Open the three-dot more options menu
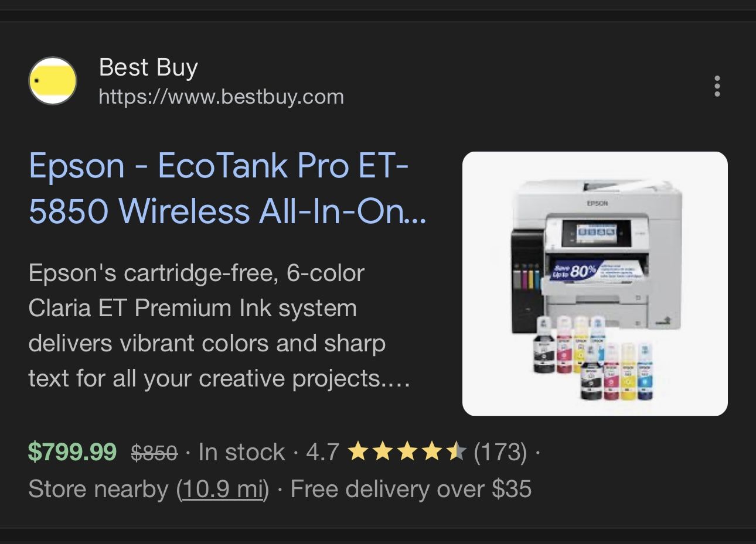The image size is (756, 544). 717,86
